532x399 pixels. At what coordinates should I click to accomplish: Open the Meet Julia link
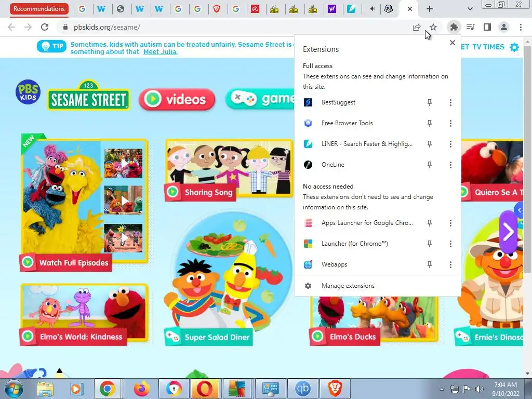(161, 52)
